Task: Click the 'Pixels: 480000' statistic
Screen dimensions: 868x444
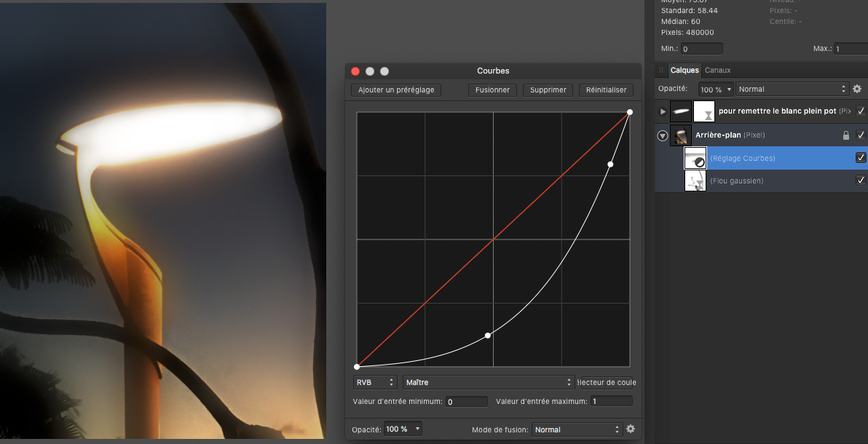Action: [687, 33]
